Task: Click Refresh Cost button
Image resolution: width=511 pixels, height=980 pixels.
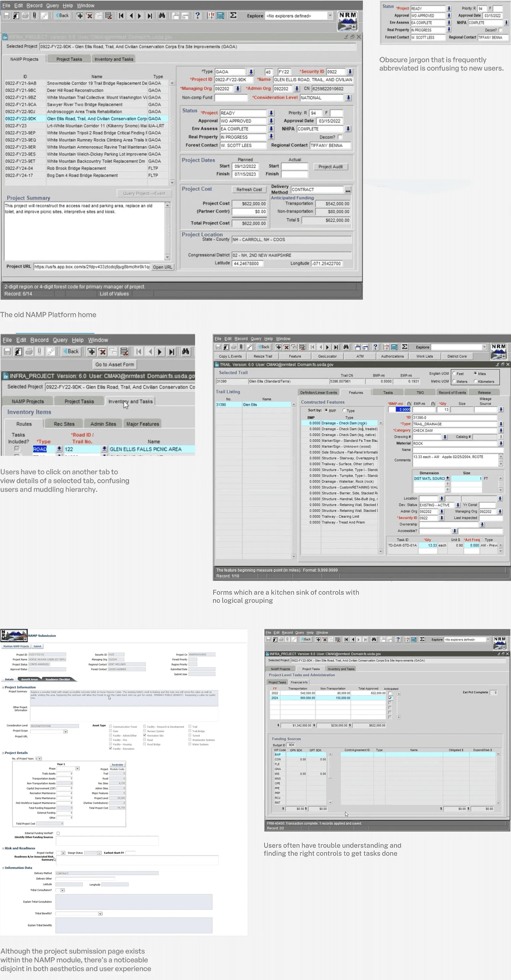Action: (250, 189)
